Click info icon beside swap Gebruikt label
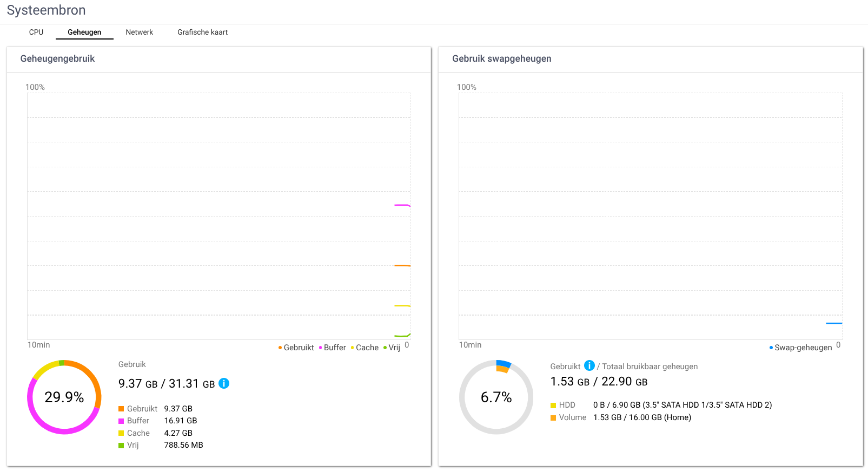 (589, 366)
